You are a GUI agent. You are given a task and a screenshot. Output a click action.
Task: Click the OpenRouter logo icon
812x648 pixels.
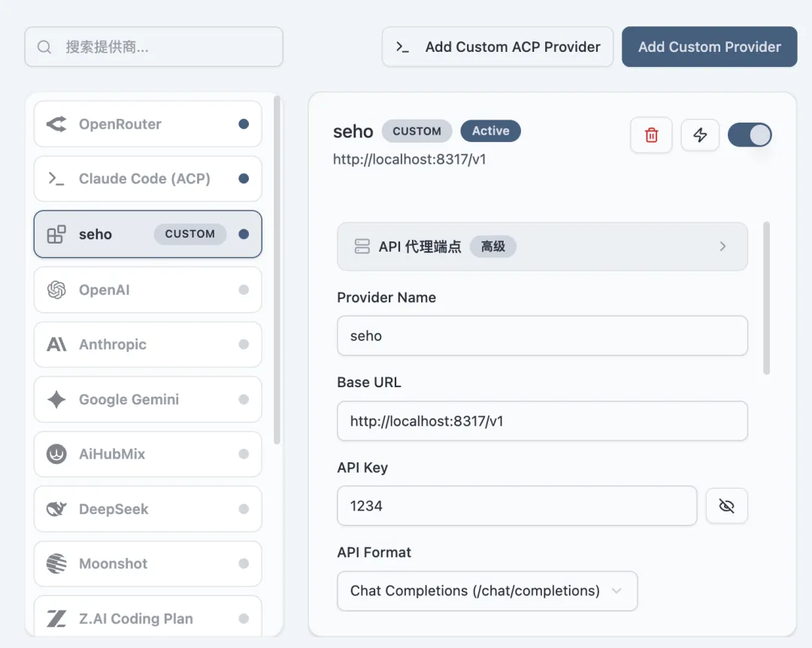coord(56,124)
